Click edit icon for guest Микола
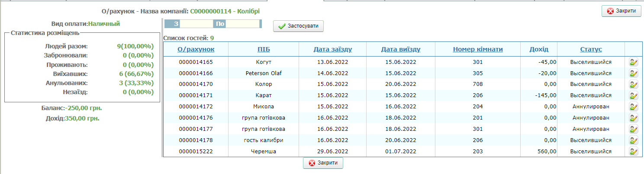The image size is (644, 174). tap(634, 107)
